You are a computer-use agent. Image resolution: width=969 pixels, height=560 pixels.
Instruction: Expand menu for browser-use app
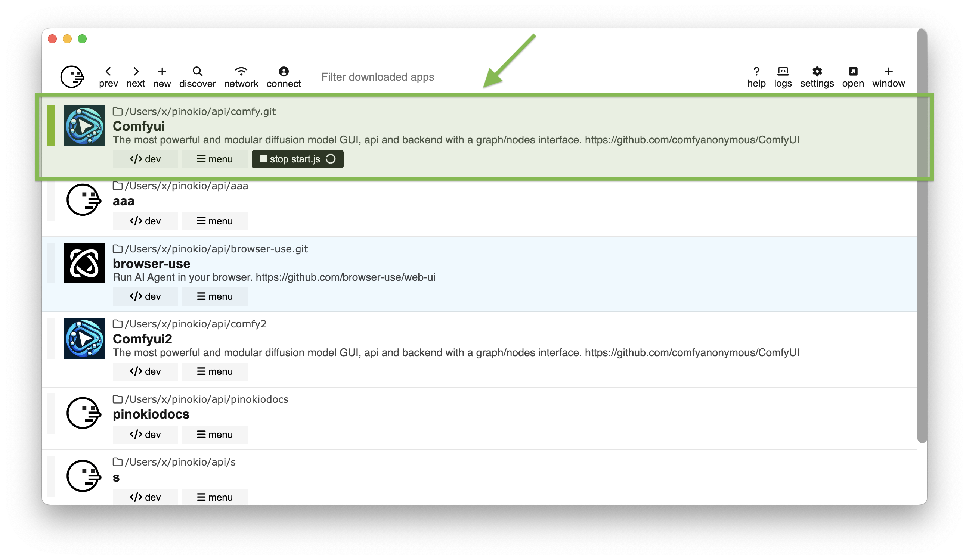[214, 296]
